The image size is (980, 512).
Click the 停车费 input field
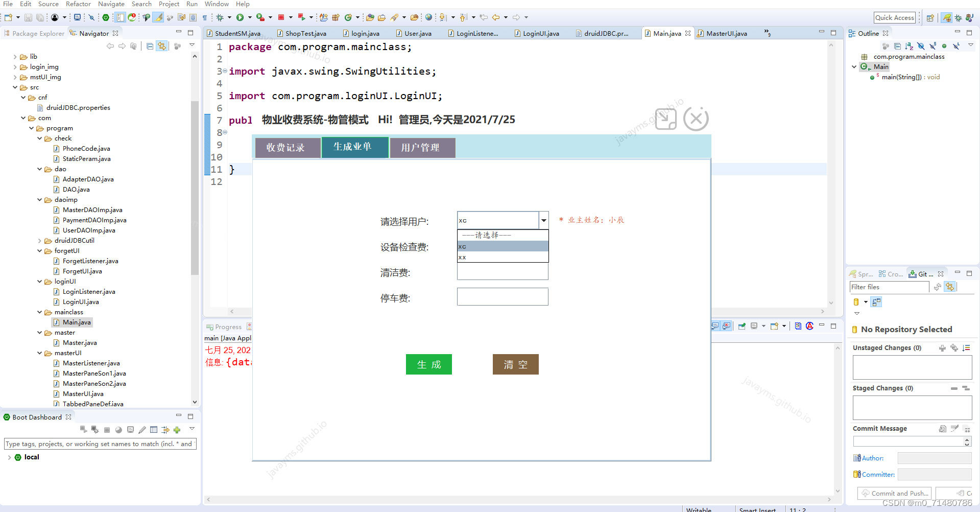pos(503,297)
